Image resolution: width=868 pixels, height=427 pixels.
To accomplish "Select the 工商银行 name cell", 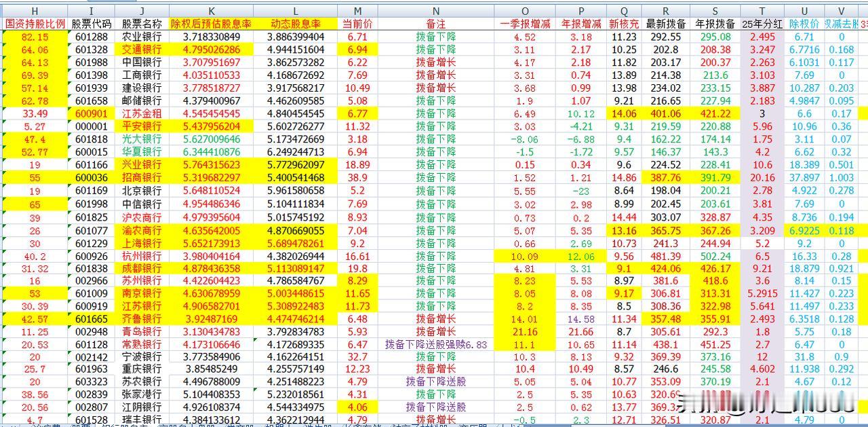I will (141, 75).
